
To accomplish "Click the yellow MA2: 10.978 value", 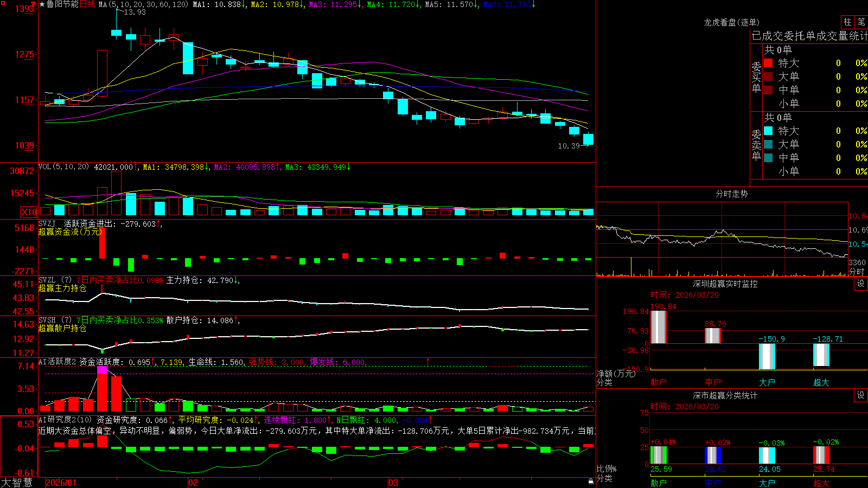I will pyautogui.click(x=277, y=4).
